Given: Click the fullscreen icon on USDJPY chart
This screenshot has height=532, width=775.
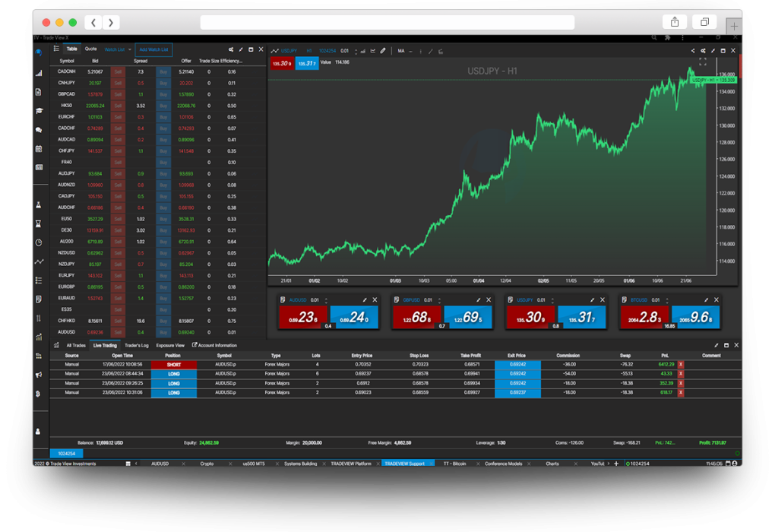Looking at the screenshot, I should tap(703, 62).
